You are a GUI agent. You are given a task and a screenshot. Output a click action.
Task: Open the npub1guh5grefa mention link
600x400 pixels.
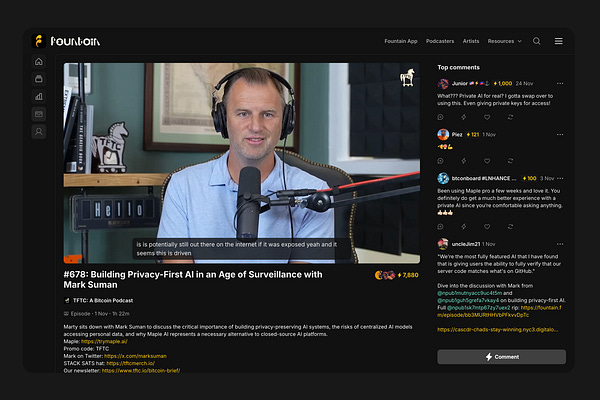point(468,300)
